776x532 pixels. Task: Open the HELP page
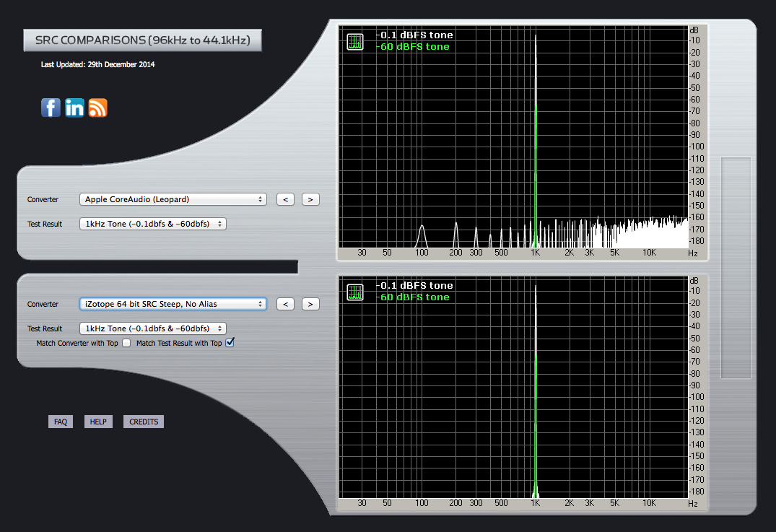click(98, 422)
